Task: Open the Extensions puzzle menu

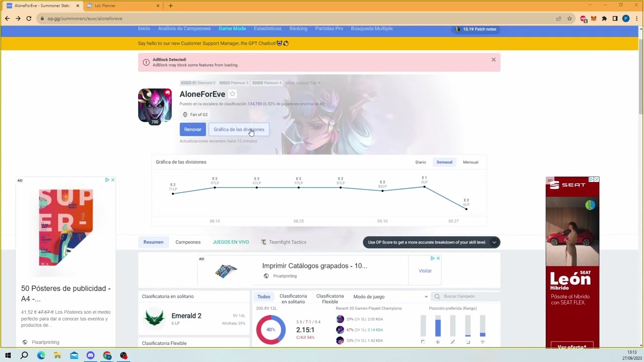Action: click(604, 19)
